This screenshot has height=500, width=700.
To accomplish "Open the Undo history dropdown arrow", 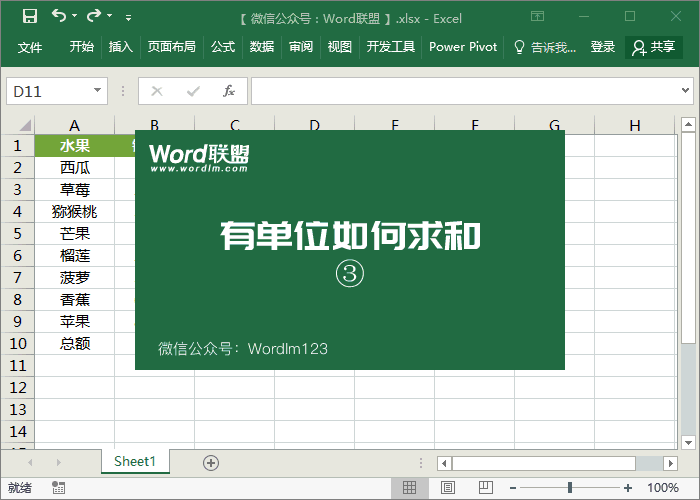I will point(75,16).
